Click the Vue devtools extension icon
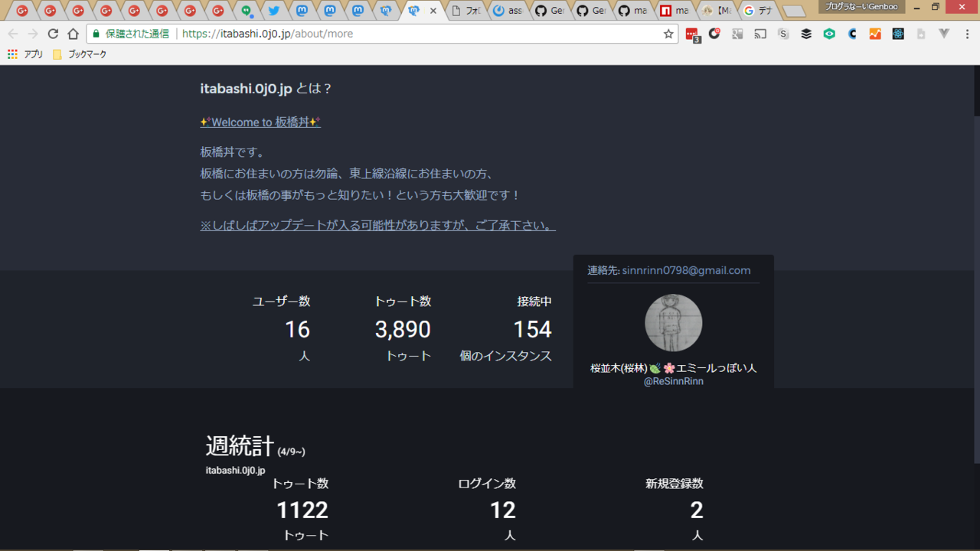 [944, 34]
